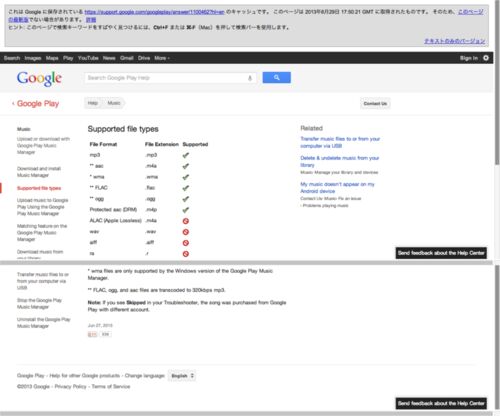
Task: Click the red Google Play heading link
Action: tap(38, 104)
